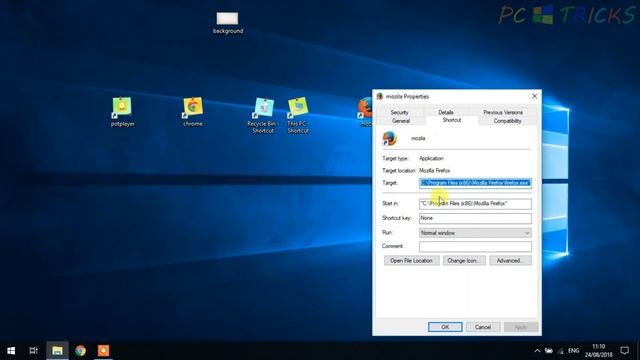Click the Shortcut key field

click(x=475, y=218)
